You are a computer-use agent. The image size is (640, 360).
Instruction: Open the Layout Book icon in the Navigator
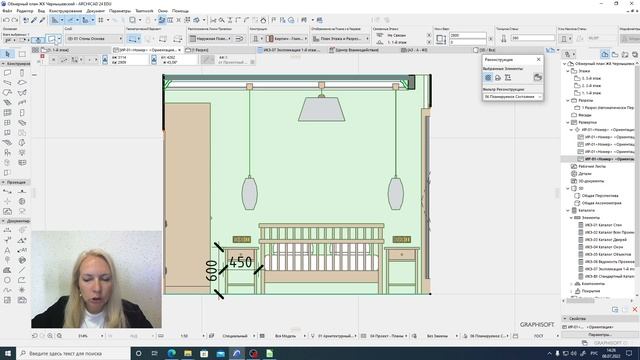[x=625, y=54]
